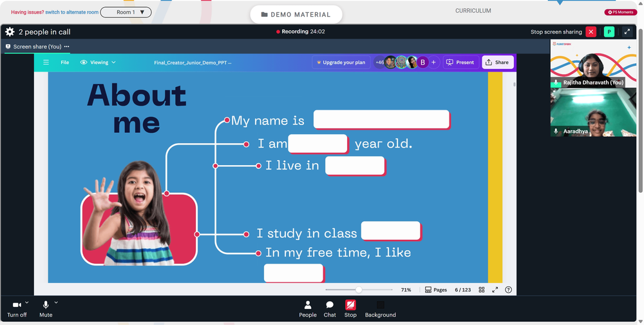Viewport: 644px width, 325px height.
Task: Expand camera options chevron
Action: pyautogui.click(x=26, y=302)
